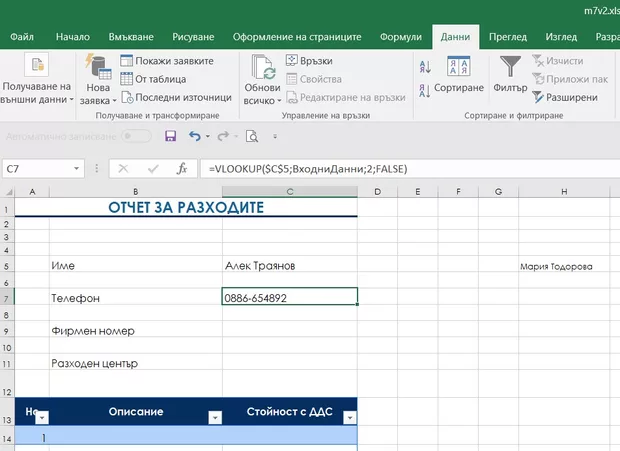Click the save icon in quick access toolbar
Viewport: 620px width, 451px height.
(170, 136)
